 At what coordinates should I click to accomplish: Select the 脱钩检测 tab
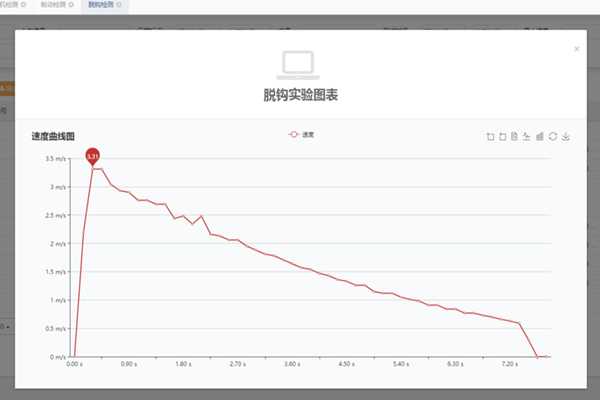point(100,5)
